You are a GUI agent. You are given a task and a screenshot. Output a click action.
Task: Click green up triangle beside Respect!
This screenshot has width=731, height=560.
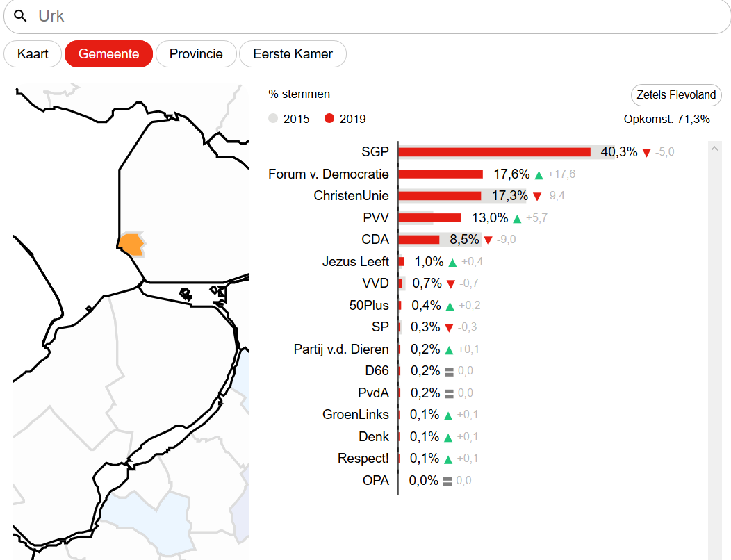tap(448, 460)
